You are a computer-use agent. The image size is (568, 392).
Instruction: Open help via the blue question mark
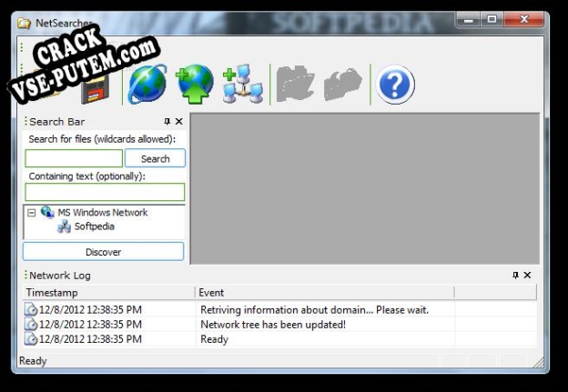[395, 85]
